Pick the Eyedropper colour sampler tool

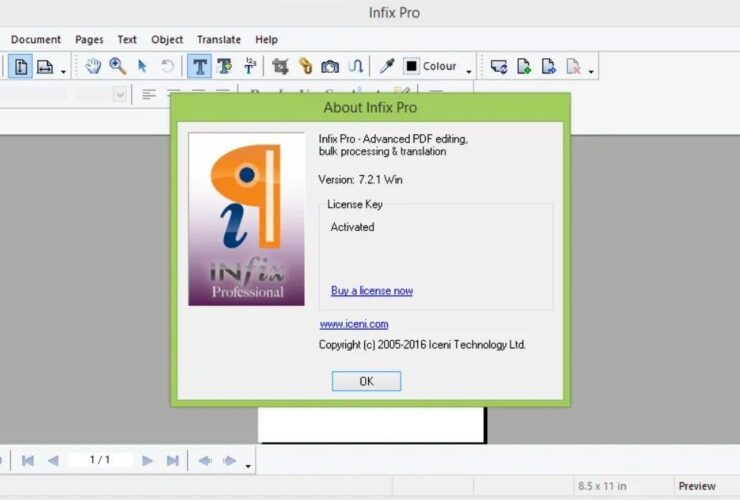387,66
